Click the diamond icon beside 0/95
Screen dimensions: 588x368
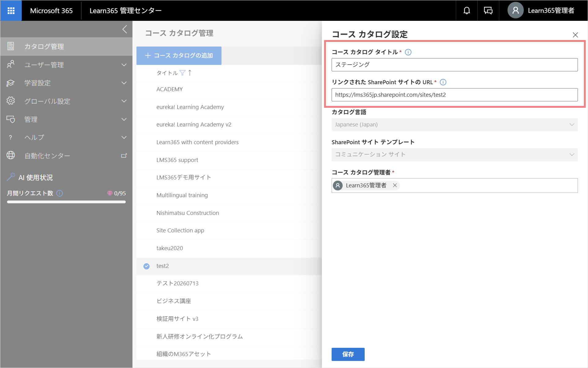point(110,193)
